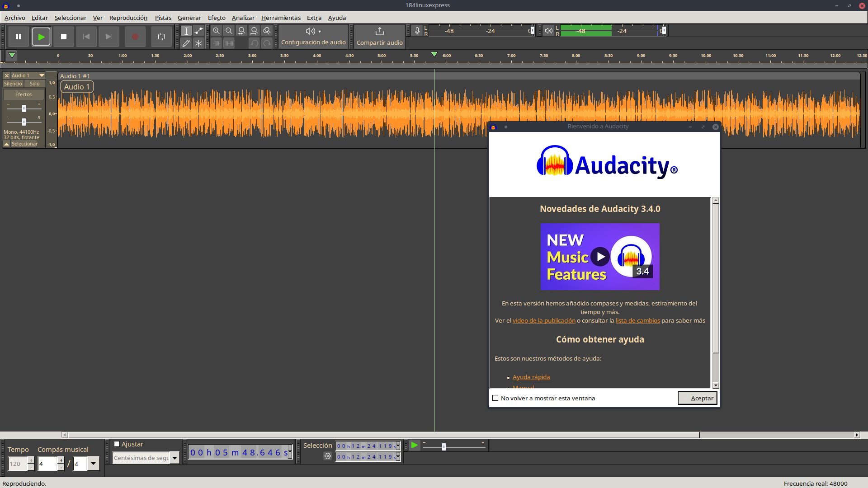
Task: Open the Generar menu
Action: 189,18
